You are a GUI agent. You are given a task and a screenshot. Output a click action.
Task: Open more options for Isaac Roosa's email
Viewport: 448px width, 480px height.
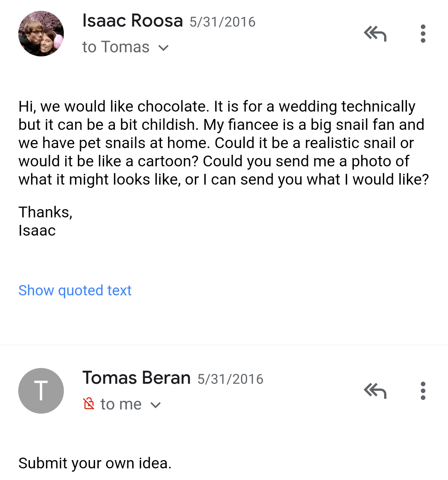click(423, 34)
